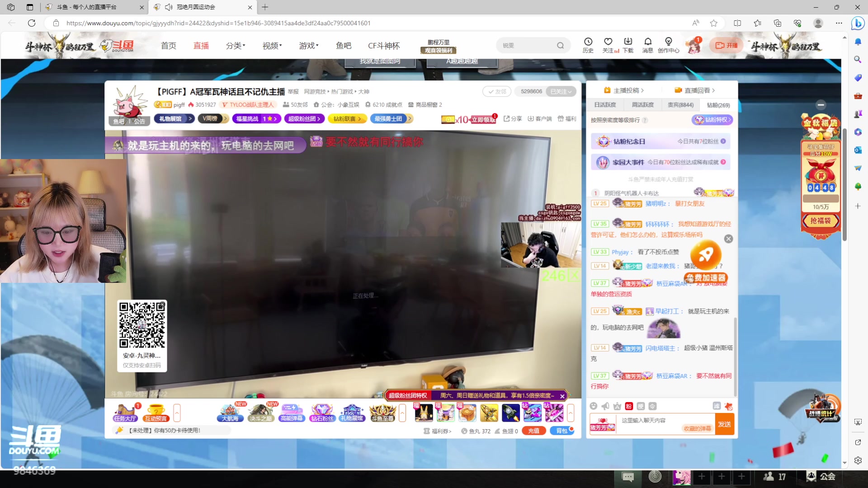
Task: Click the 友邻 checkmark toggle
Action: click(496, 91)
